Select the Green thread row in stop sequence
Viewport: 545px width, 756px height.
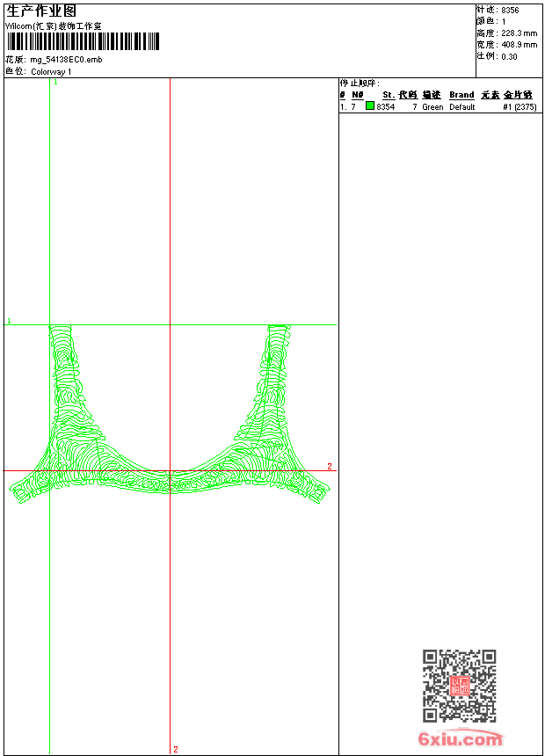[432, 106]
